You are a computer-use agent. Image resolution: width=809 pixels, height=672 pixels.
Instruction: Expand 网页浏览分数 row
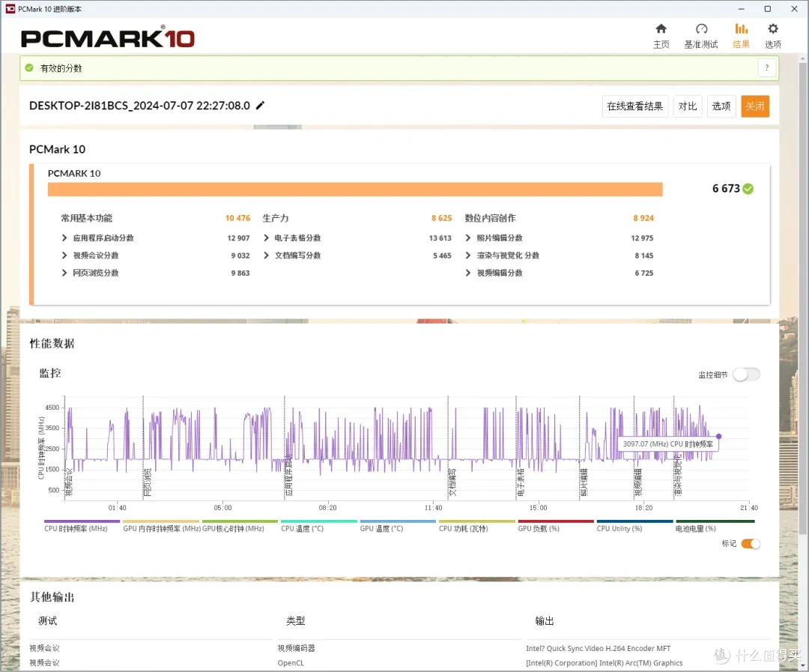click(x=64, y=273)
